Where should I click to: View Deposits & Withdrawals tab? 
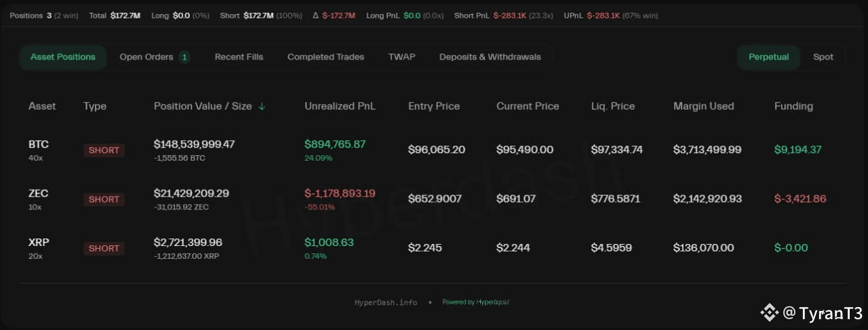[490, 57]
